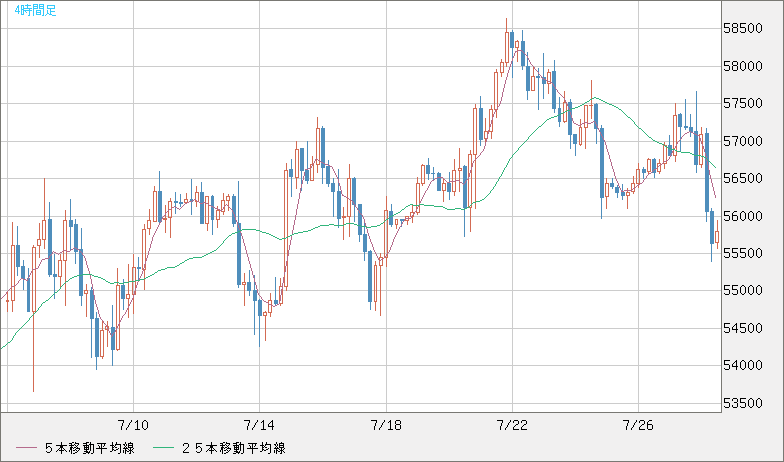Select the 55000 price axis label

(x=743, y=290)
